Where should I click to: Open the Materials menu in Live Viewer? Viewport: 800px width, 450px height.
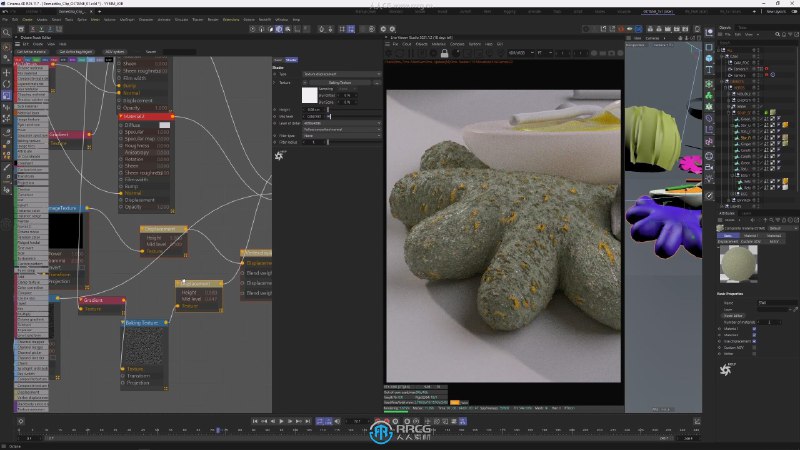(x=438, y=44)
